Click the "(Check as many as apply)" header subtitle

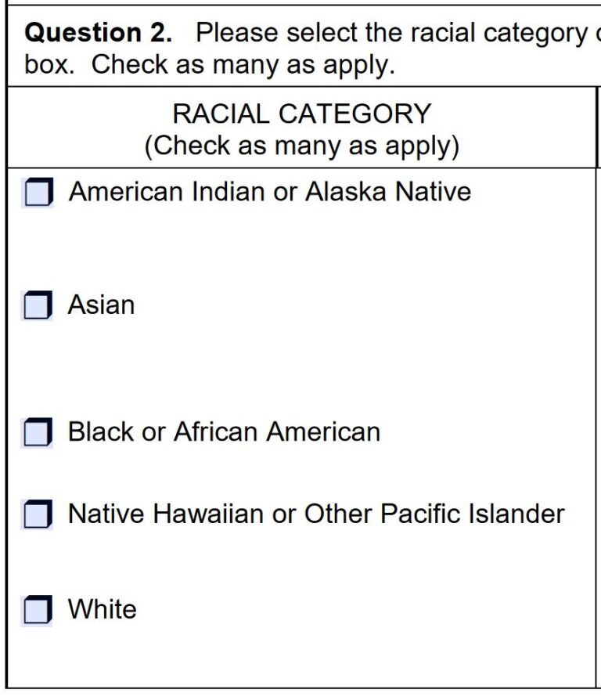(301, 146)
